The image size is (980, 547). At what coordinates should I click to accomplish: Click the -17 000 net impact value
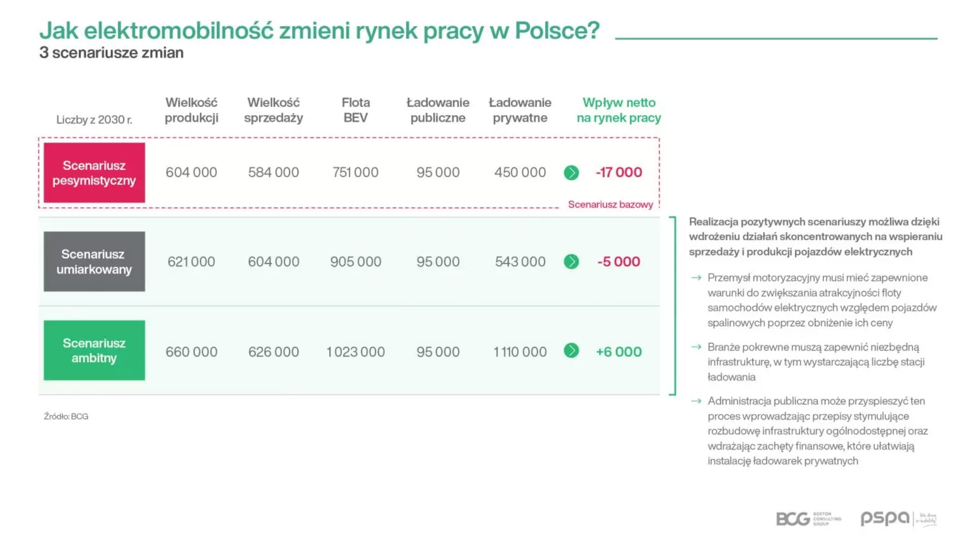(x=619, y=172)
